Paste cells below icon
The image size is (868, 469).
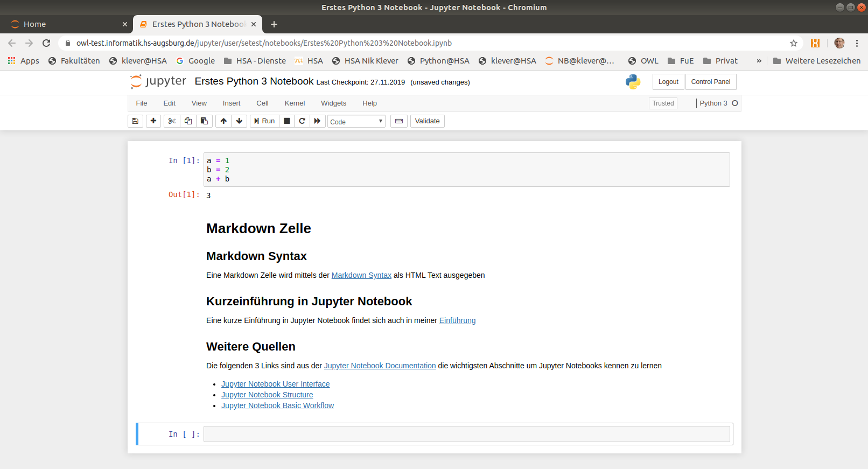pos(204,121)
